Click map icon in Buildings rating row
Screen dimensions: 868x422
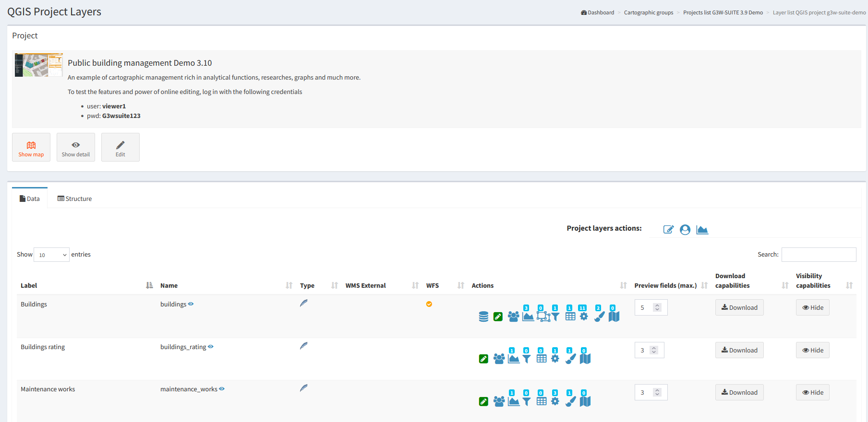click(585, 359)
